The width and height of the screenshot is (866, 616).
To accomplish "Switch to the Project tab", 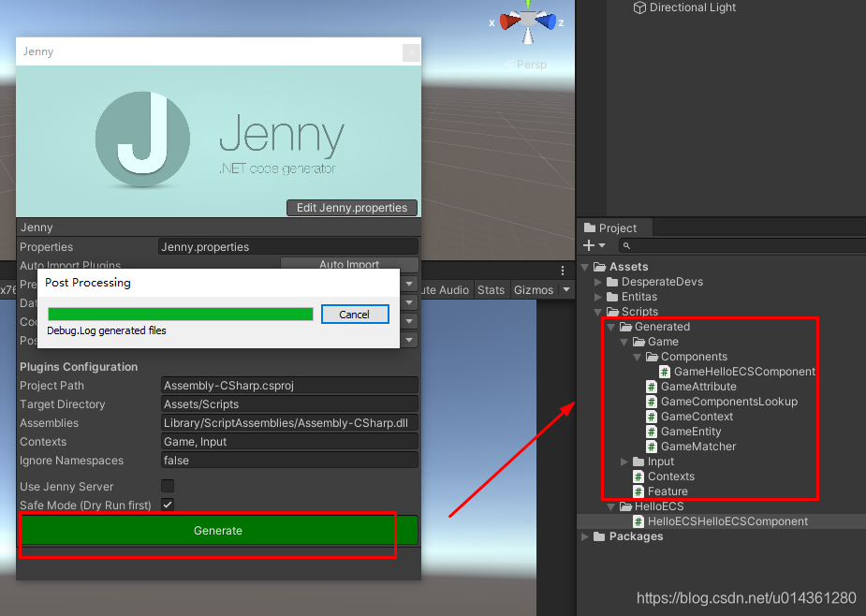I will point(614,227).
